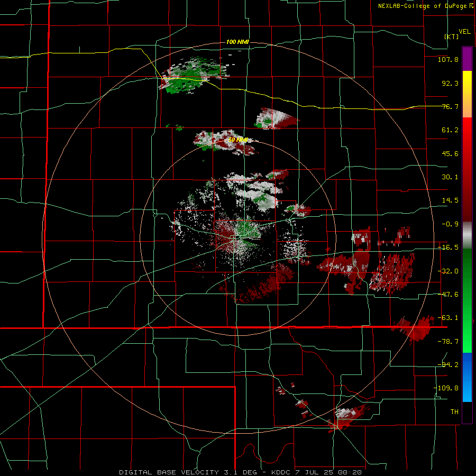Click the VEL legend title
This screenshot has width=476, height=476.
point(464,32)
